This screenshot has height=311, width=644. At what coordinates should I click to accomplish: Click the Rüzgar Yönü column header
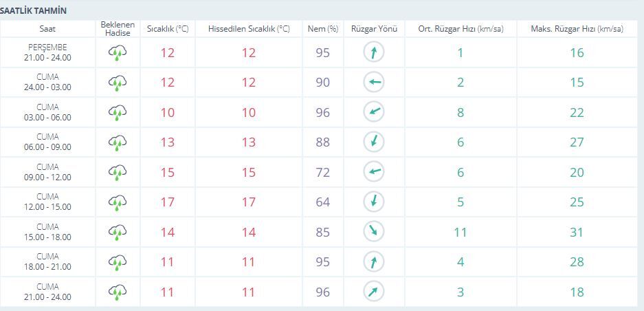[x=374, y=29]
